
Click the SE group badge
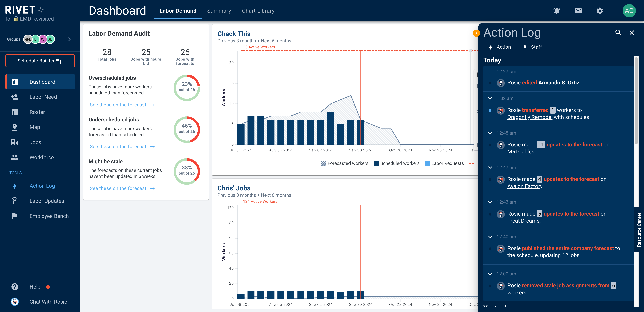(x=50, y=39)
